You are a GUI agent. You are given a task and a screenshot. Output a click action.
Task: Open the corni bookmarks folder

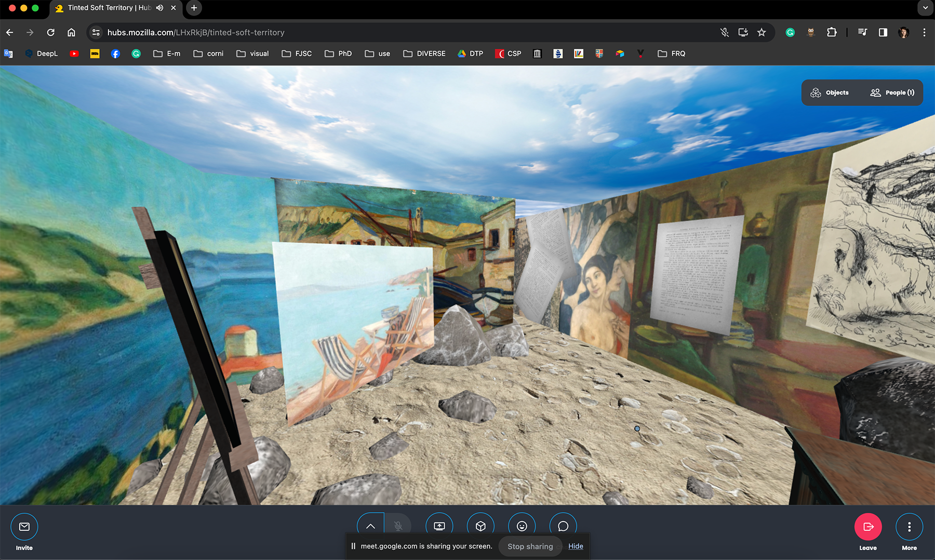(208, 54)
